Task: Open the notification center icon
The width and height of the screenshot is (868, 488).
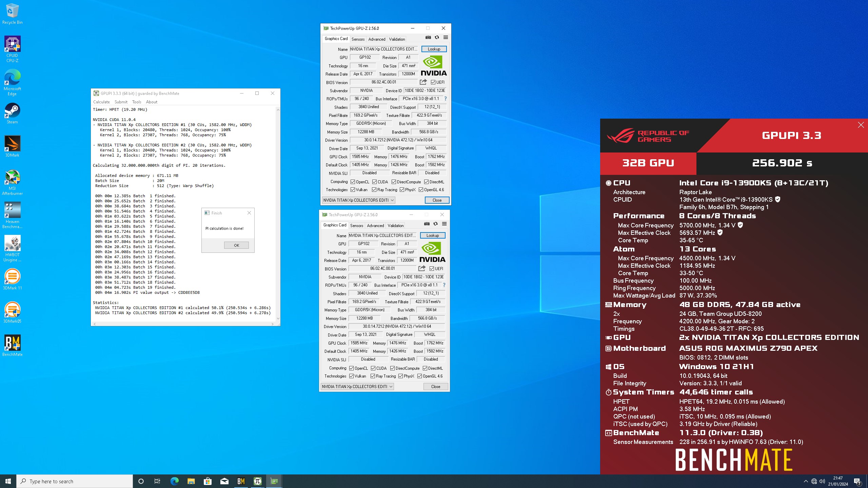Action: point(857,481)
